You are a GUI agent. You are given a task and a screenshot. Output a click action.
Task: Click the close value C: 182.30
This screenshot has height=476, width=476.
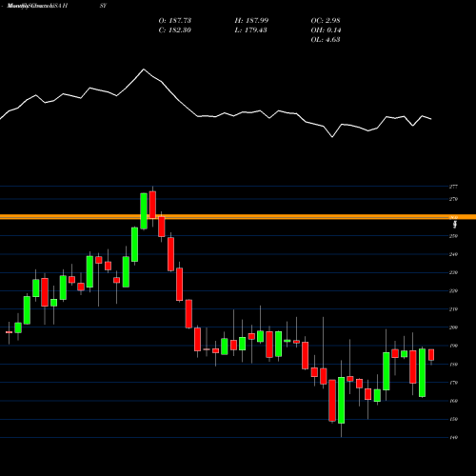point(175,30)
